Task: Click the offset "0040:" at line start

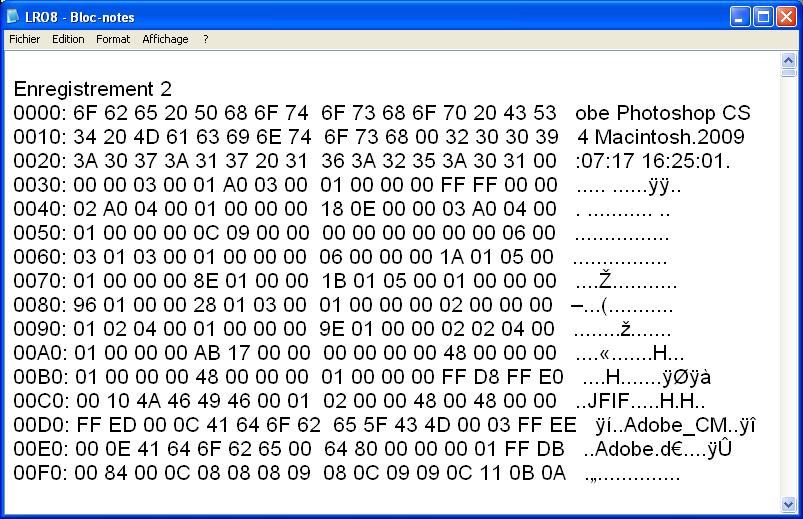Action: (40, 209)
